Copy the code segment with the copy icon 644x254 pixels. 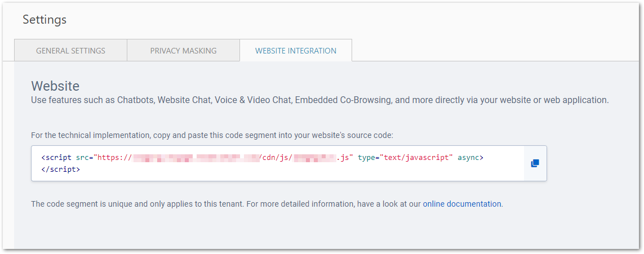coord(535,163)
